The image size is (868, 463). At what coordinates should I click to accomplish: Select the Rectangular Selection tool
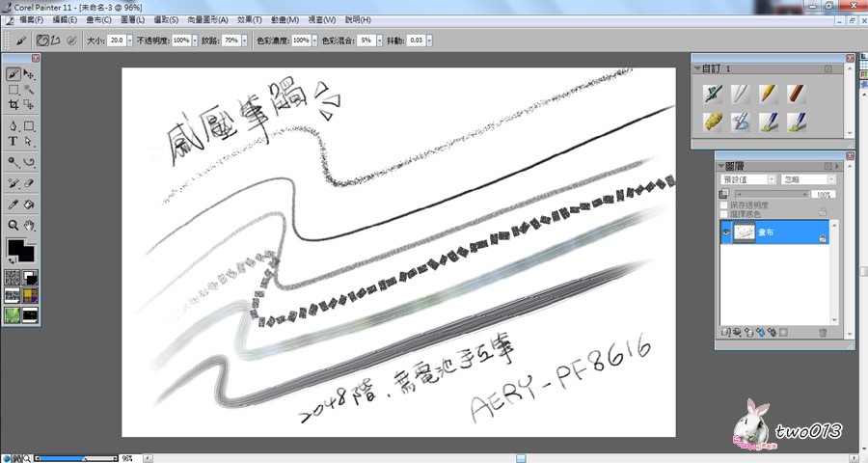point(14,90)
